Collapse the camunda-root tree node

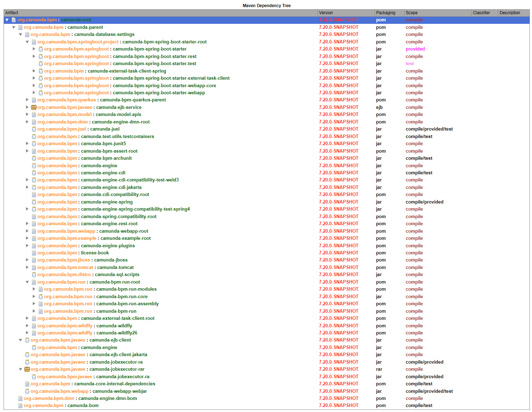pyautogui.click(x=7, y=20)
